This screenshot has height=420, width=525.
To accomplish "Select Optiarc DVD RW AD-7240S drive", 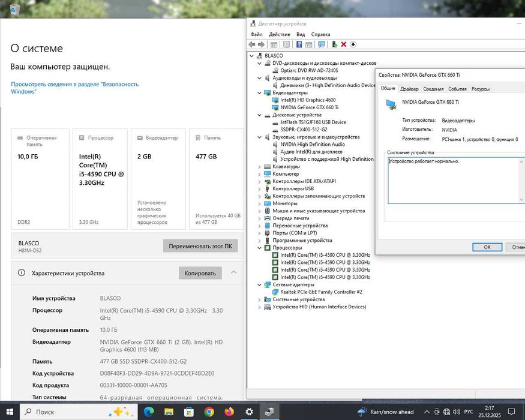I will [x=309, y=70].
